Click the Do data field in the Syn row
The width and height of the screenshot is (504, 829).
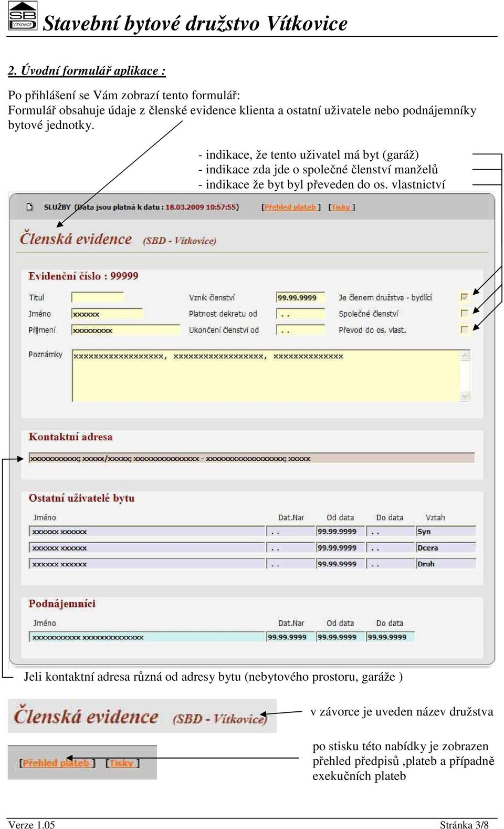click(390, 532)
